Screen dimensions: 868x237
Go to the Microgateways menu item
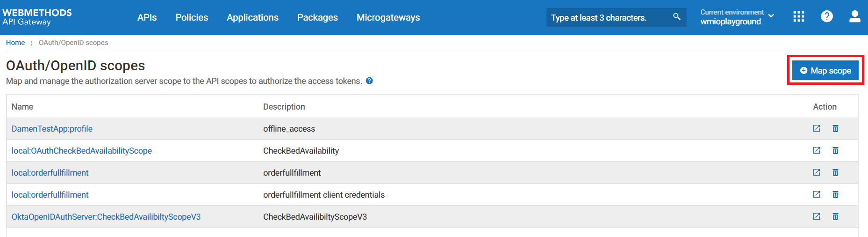(388, 17)
